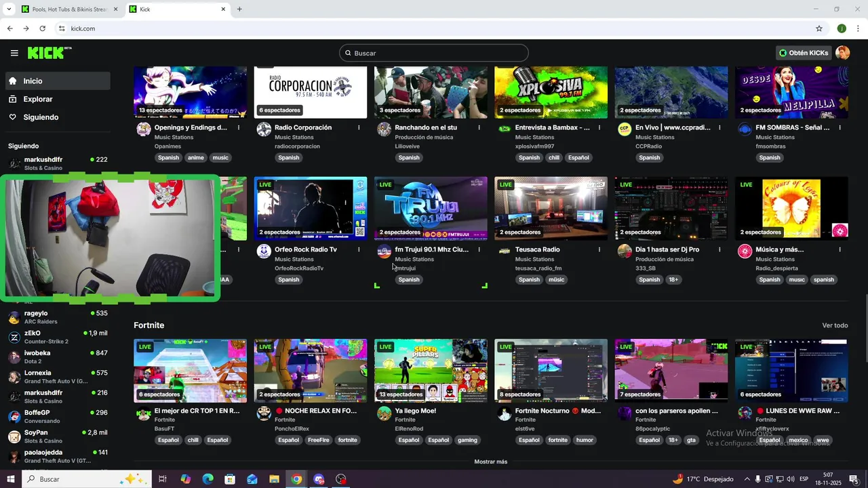Click the Inicio home icon in sidebar

(13, 81)
